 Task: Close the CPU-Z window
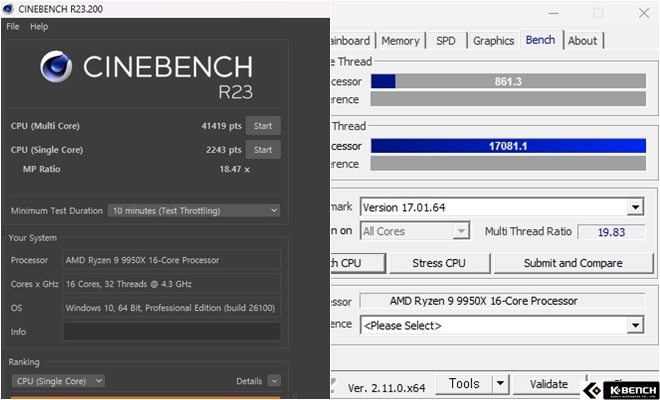point(644,13)
